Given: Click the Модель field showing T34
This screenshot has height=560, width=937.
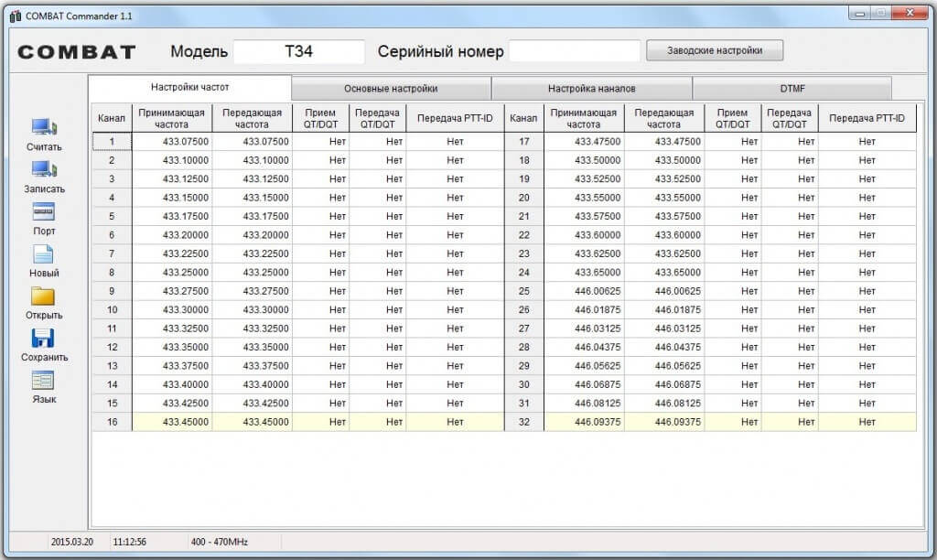Looking at the screenshot, I should 299,51.
